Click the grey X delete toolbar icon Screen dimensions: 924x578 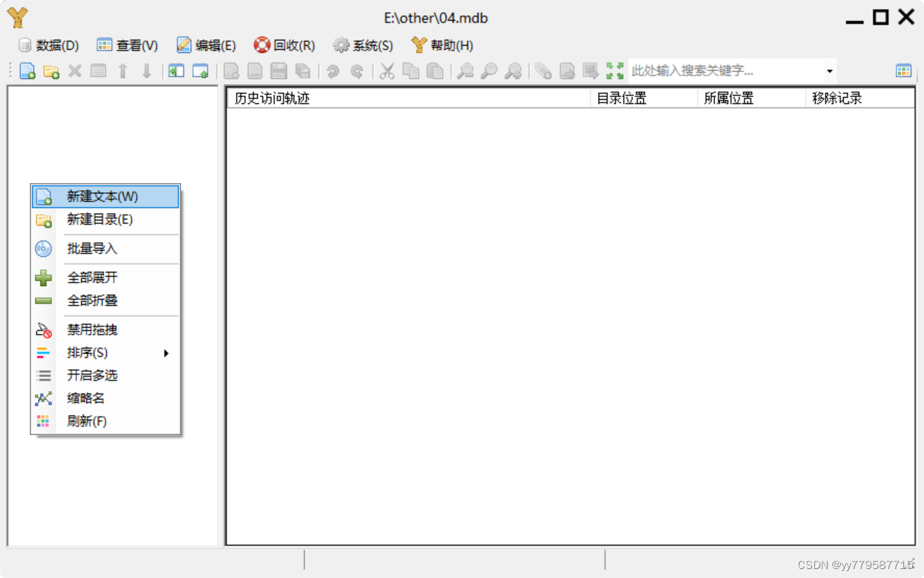click(x=75, y=71)
